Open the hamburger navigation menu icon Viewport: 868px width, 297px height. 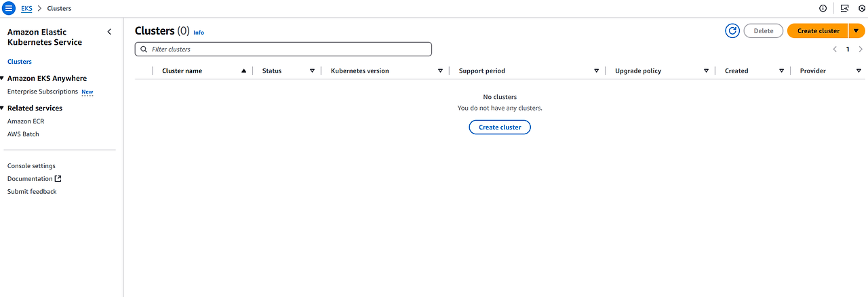[x=9, y=8]
